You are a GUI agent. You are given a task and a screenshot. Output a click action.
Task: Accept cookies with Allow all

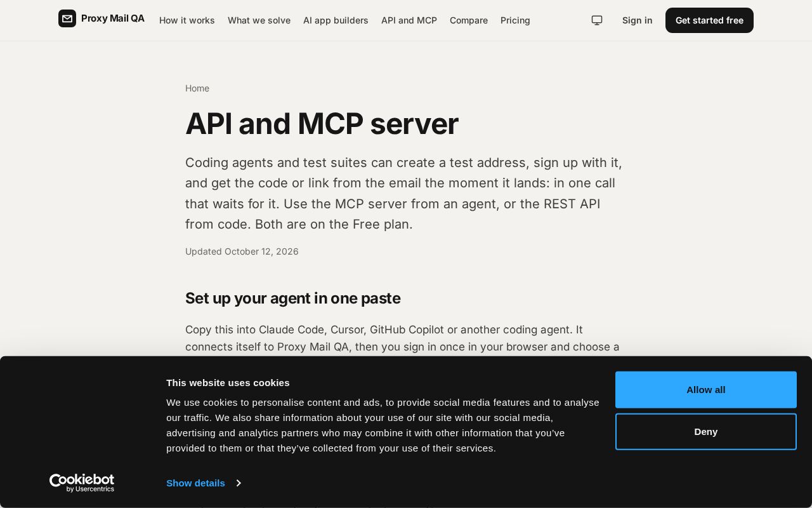click(x=706, y=390)
